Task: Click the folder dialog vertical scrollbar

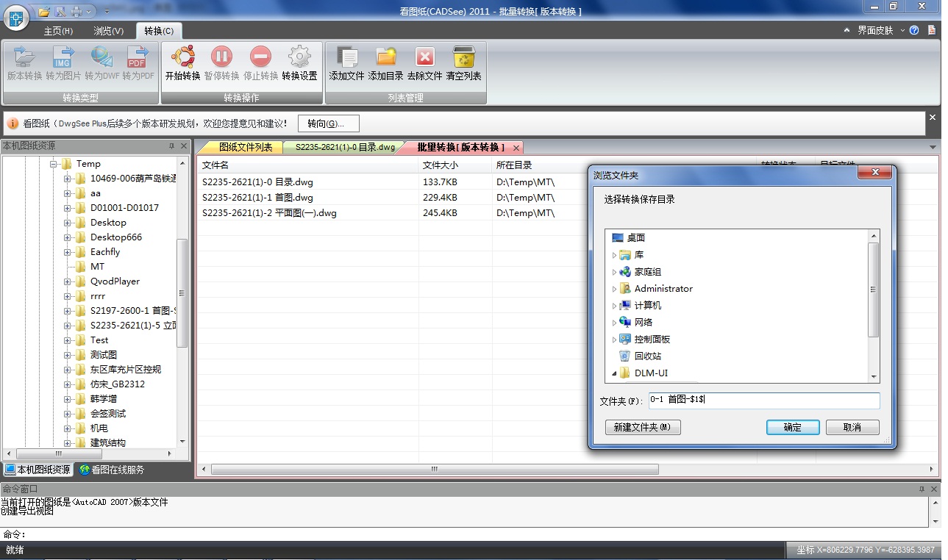Action: click(874, 290)
